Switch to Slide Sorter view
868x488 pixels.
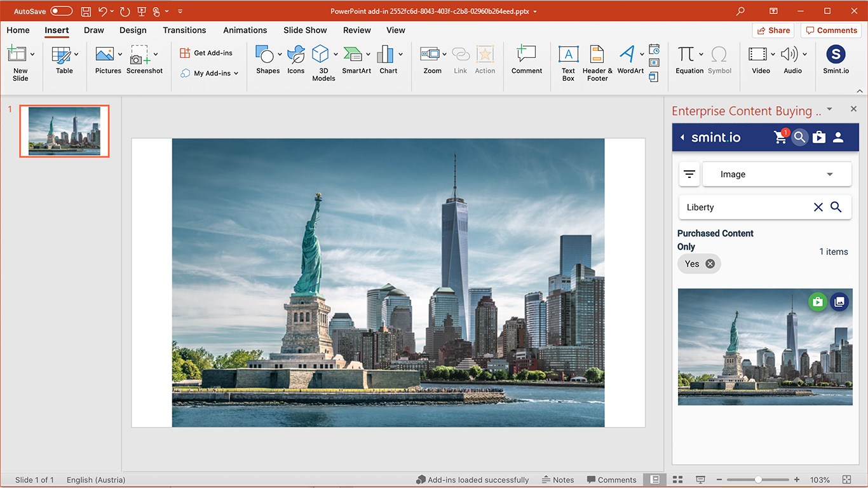click(x=677, y=480)
